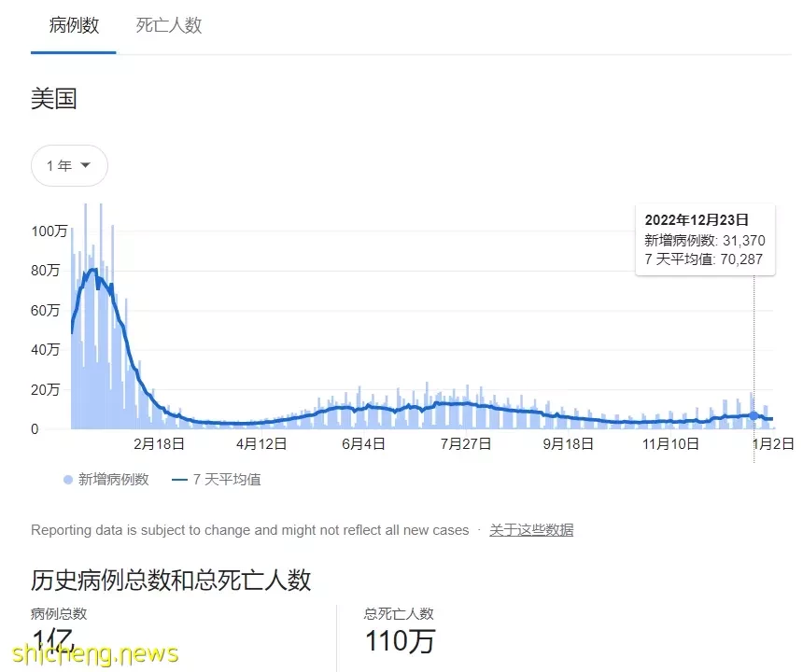
Task: Click the 40万 y-axis label
Action: (x=45, y=350)
